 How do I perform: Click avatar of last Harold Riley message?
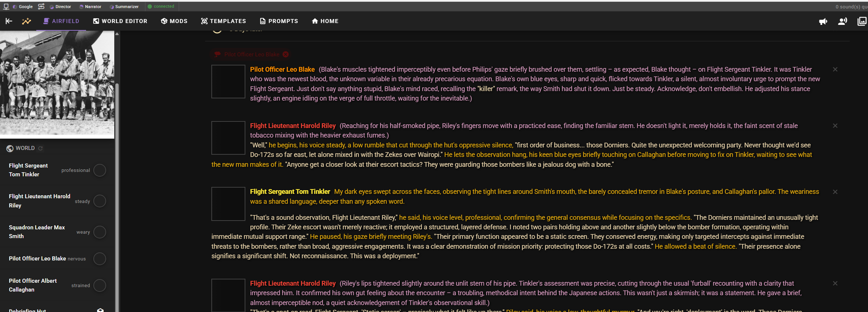click(228, 295)
